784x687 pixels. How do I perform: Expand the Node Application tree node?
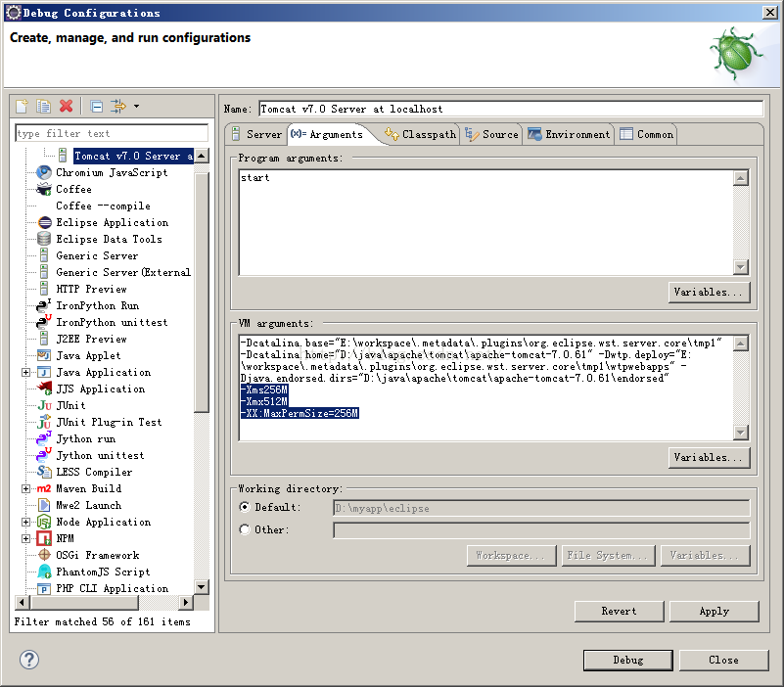tap(25, 522)
